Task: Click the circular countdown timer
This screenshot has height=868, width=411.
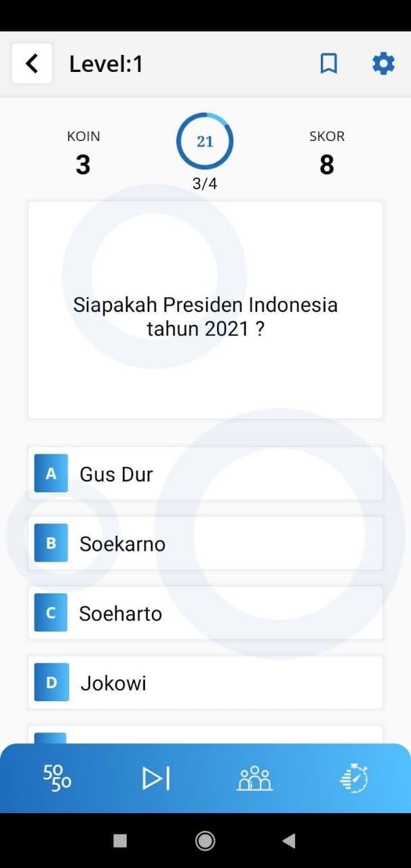Action: (x=205, y=141)
